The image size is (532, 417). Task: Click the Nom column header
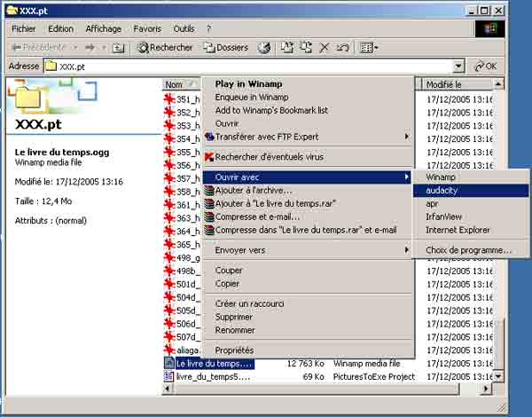(x=182, y=84)
